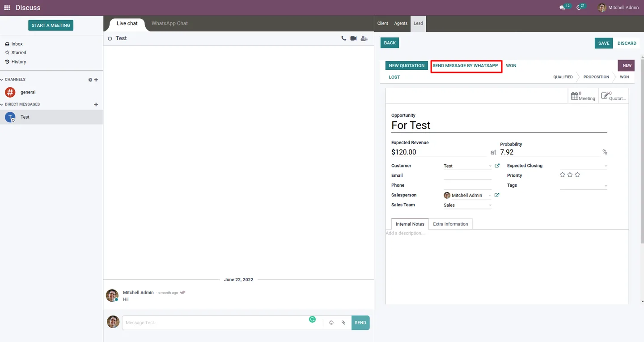Open conversations icon with badge 12
Screen dimensions: 644x342
point(565,7)
